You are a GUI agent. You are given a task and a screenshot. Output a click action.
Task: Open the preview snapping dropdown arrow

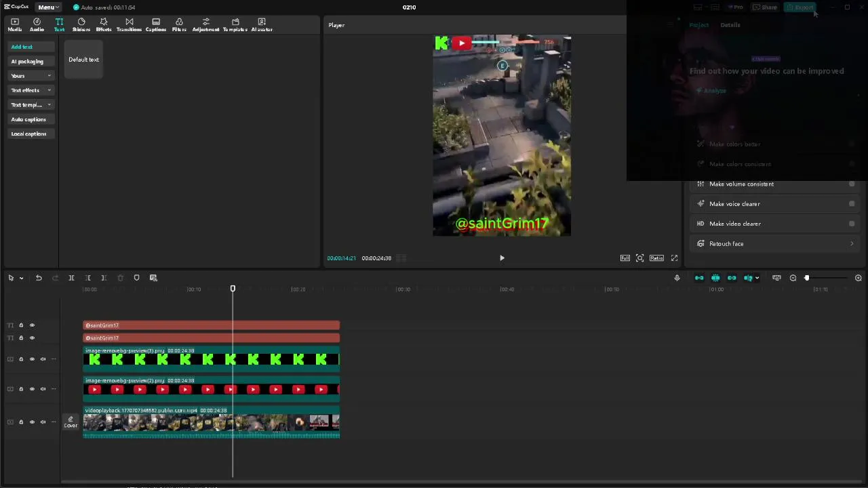point(757,278)
